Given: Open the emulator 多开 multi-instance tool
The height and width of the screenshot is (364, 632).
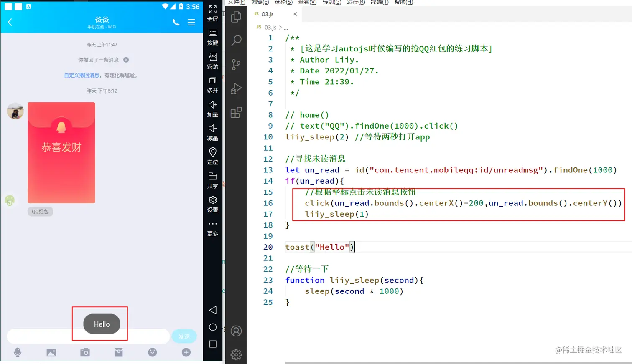Looking at the screenshot, I should [x=213, y=85].
